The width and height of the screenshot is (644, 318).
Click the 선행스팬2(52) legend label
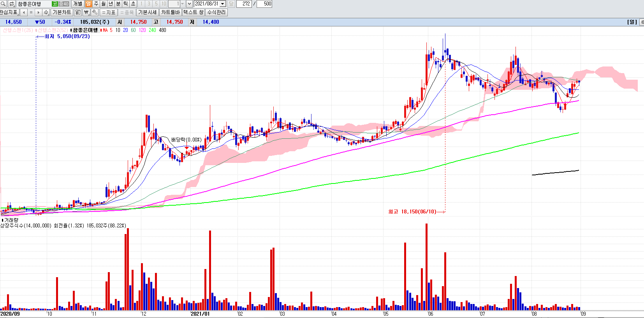point(52,30)
